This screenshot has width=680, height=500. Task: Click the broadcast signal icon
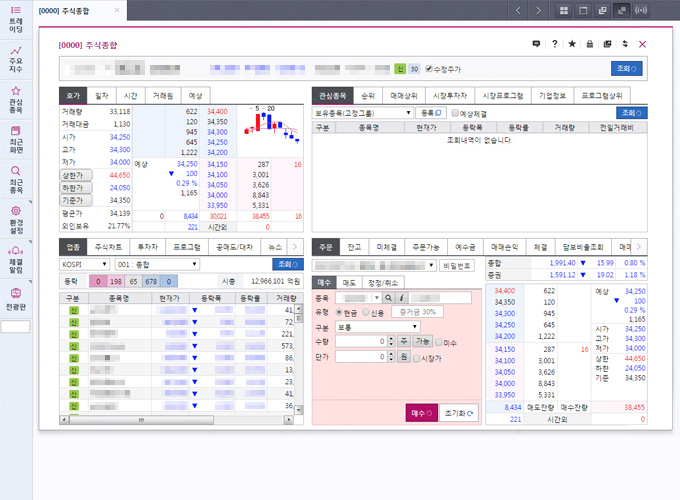point(641,10)
